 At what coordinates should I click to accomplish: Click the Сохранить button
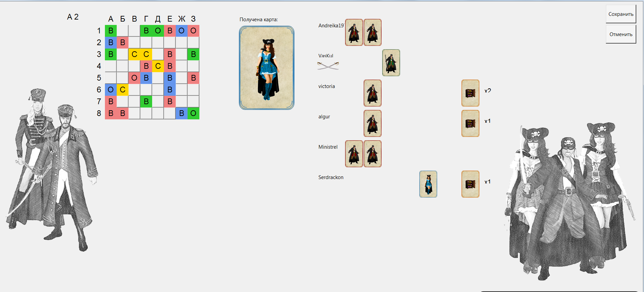tap(621, 14)
